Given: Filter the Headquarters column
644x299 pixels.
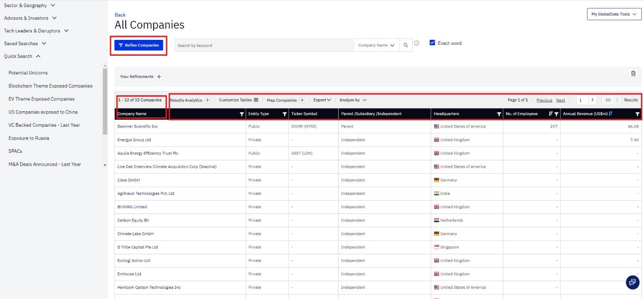Looking at the screenshot, I should [499, 114].
